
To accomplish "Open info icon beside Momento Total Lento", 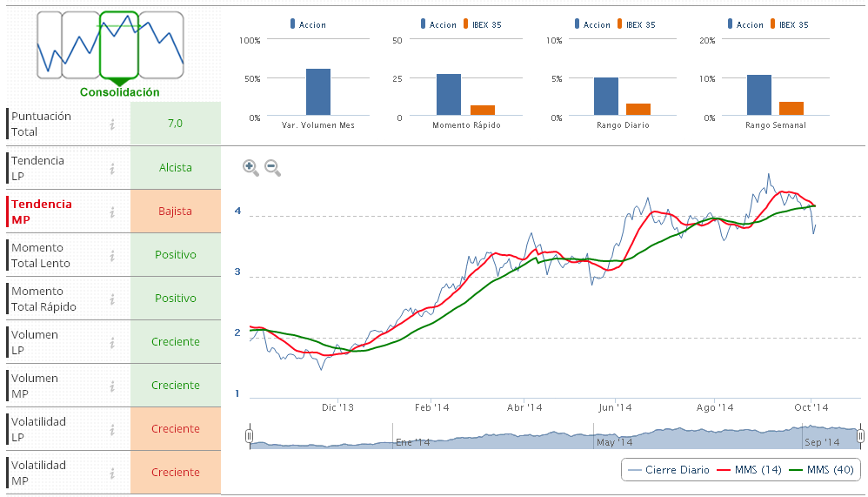I will (112, 255).
